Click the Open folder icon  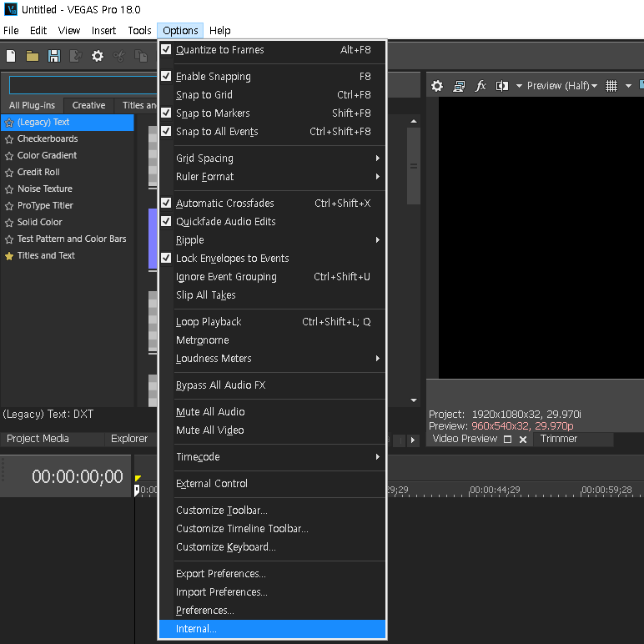33,56
